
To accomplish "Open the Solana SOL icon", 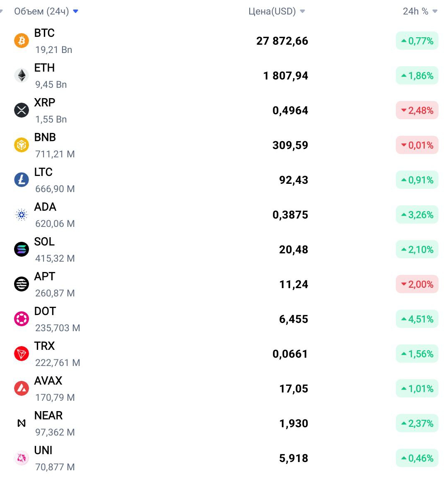I will [x=22, y=249].
